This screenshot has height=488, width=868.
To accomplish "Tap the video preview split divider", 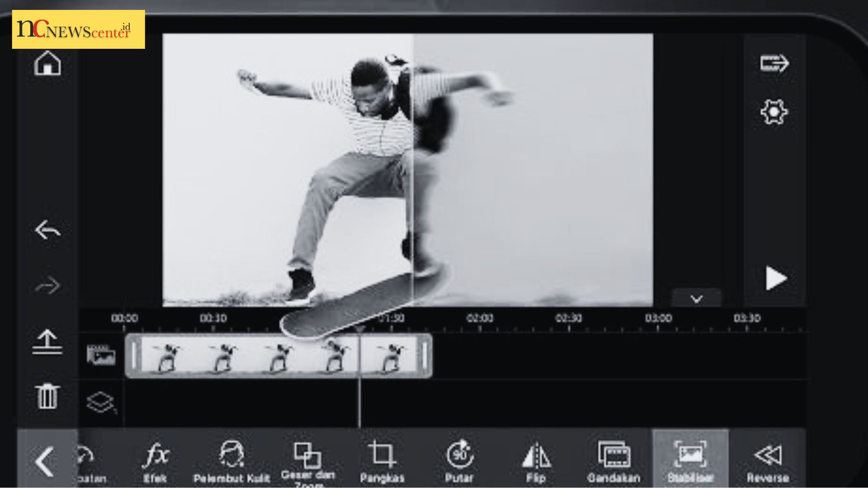I will [413, 169].
